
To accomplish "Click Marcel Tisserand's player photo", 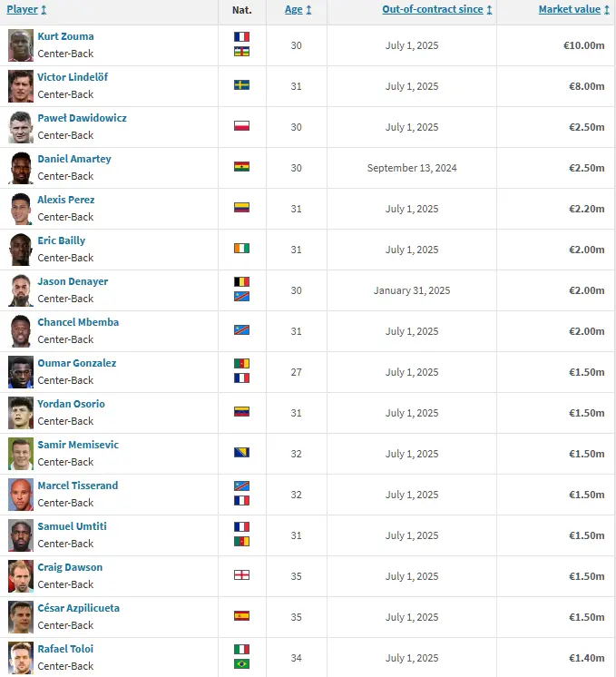I will click(x=20, y=495).
